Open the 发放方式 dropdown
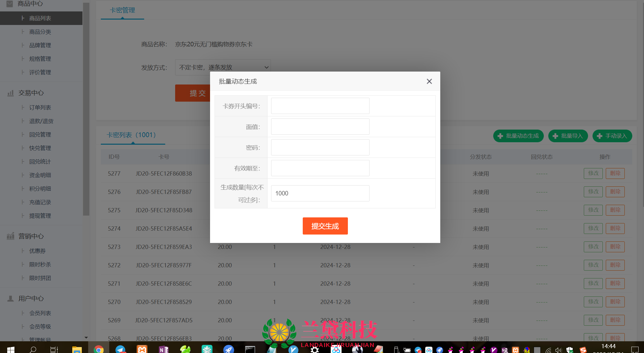Viewport: 644px width, 353px height. (x=223, y=67)
